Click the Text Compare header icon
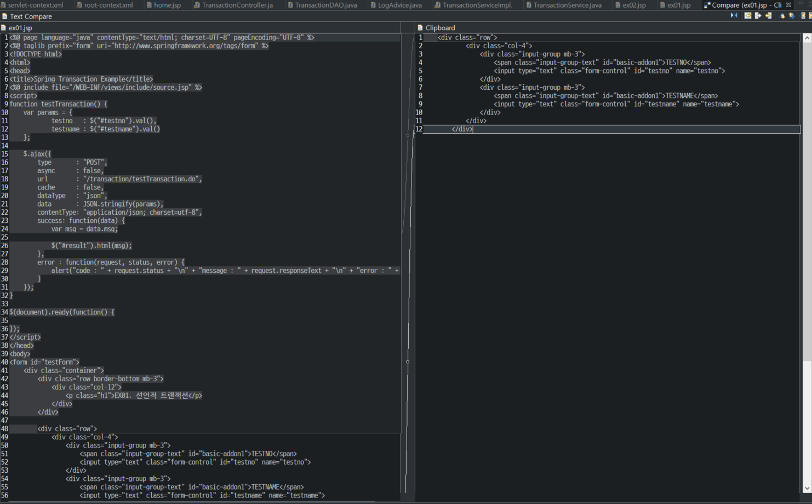 (5, 16)
